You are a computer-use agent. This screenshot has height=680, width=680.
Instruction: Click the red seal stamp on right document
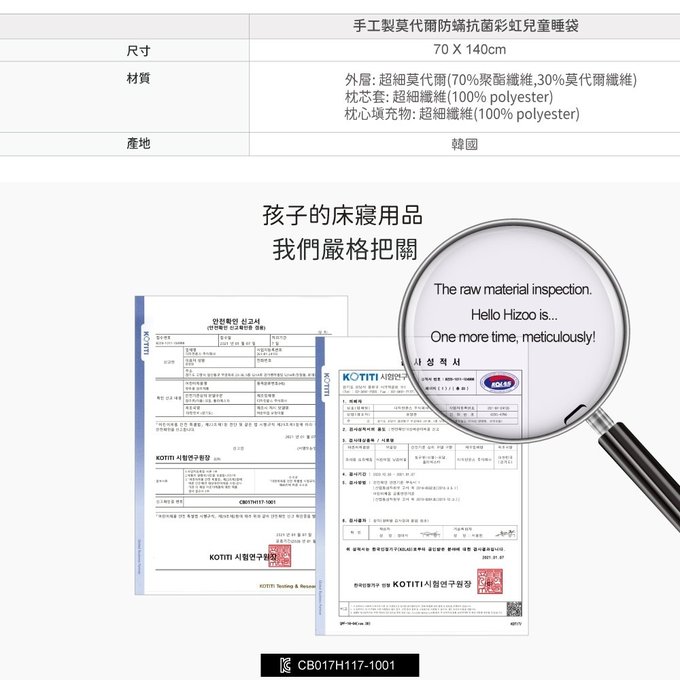[490, 582]
